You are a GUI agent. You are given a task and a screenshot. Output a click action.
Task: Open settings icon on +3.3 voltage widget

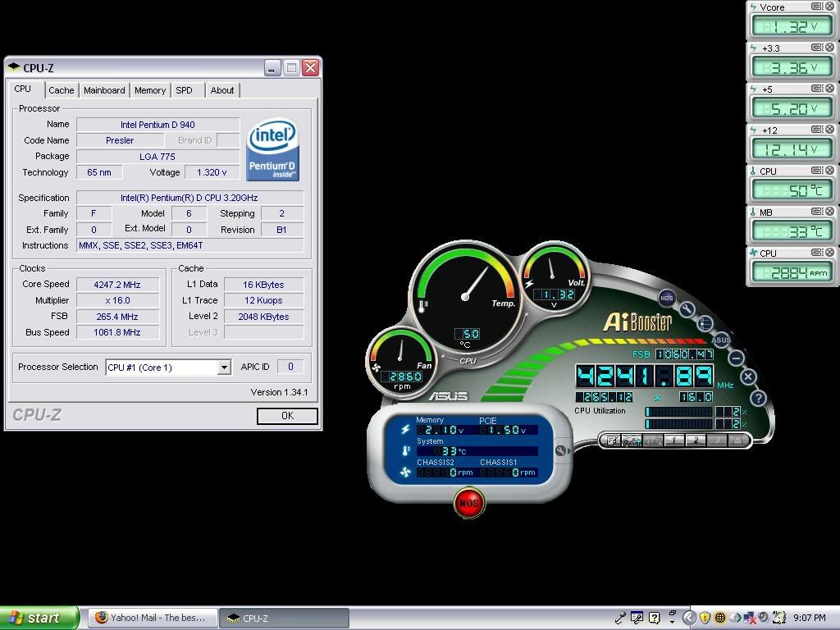[x=817, y=47]
